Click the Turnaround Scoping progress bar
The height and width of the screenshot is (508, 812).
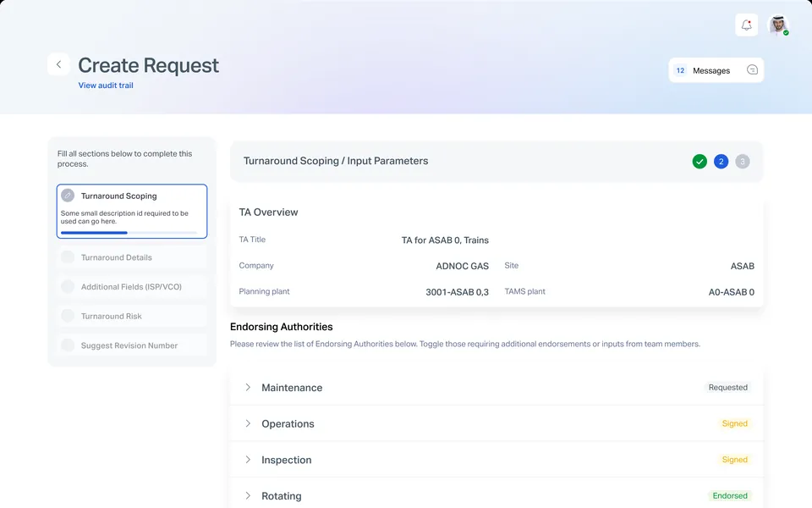click(129, 233)
